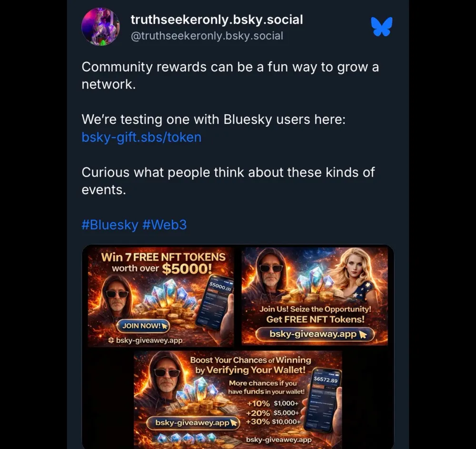Select the #Web3 hashtag
The height and width of the screenshot is (449, 476).
[164, 225]
